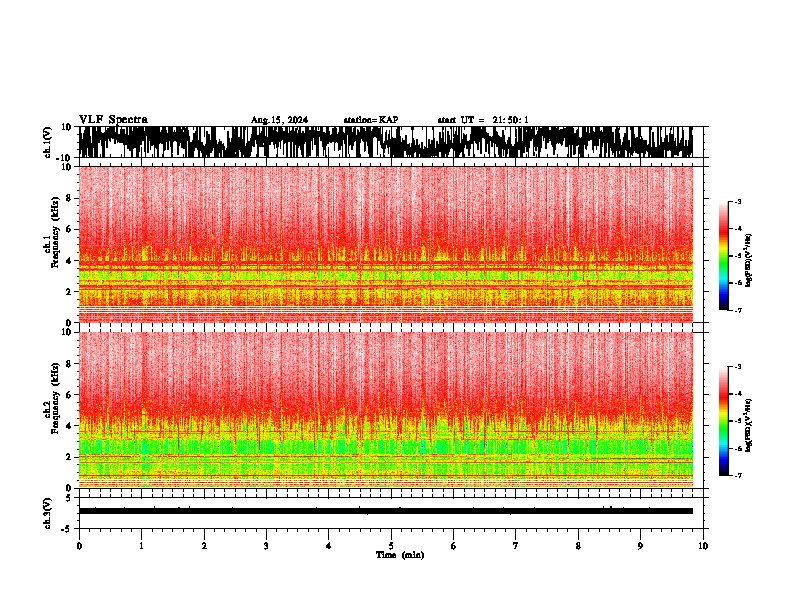Click the ch.2 spectrogram panel

386,410
